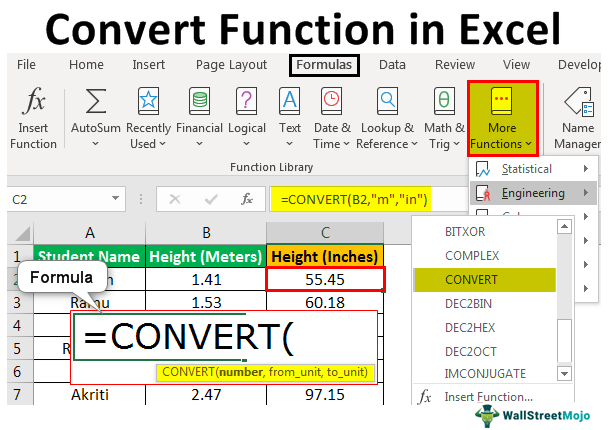This screenshot has width=609, height=430.
Task: Select the Recently Used star icon
Action: [x=148, y=101]
